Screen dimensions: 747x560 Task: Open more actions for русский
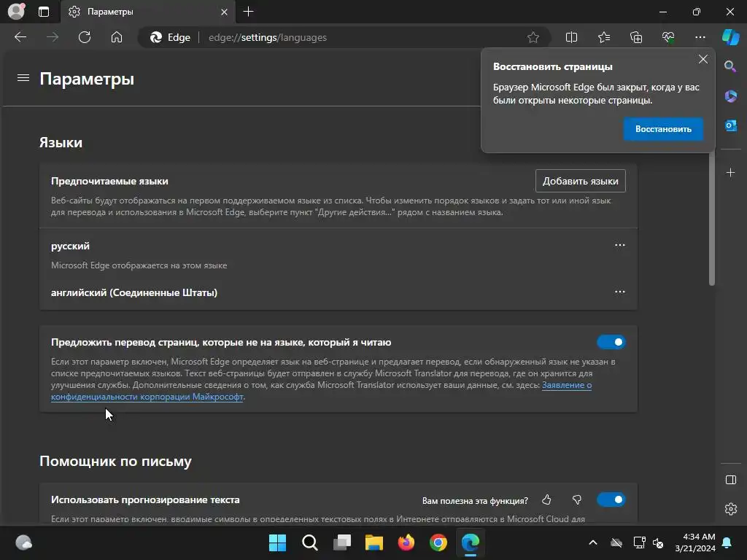click(619, 245)
